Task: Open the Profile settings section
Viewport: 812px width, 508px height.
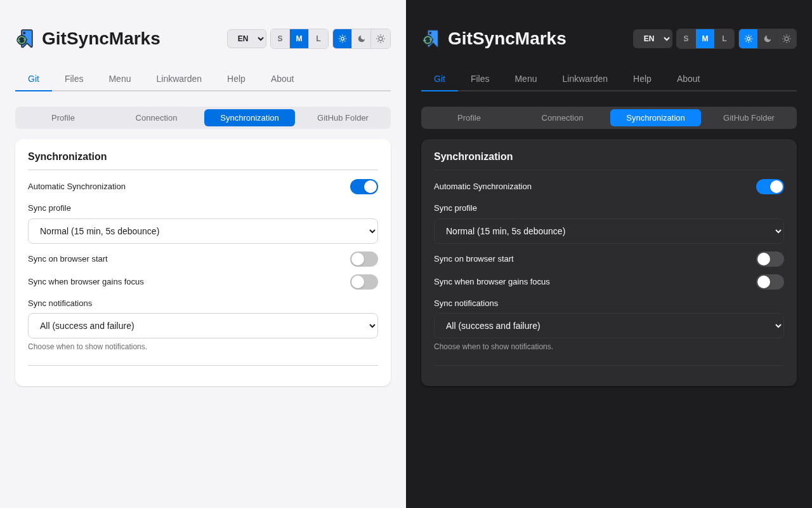Action: tap(63, 117)
